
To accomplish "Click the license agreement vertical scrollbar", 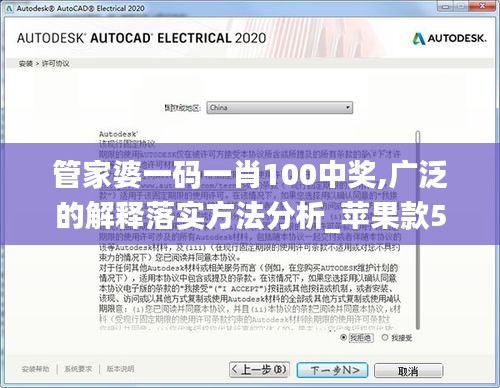I will pyautogui.click(x=418, y=230).
